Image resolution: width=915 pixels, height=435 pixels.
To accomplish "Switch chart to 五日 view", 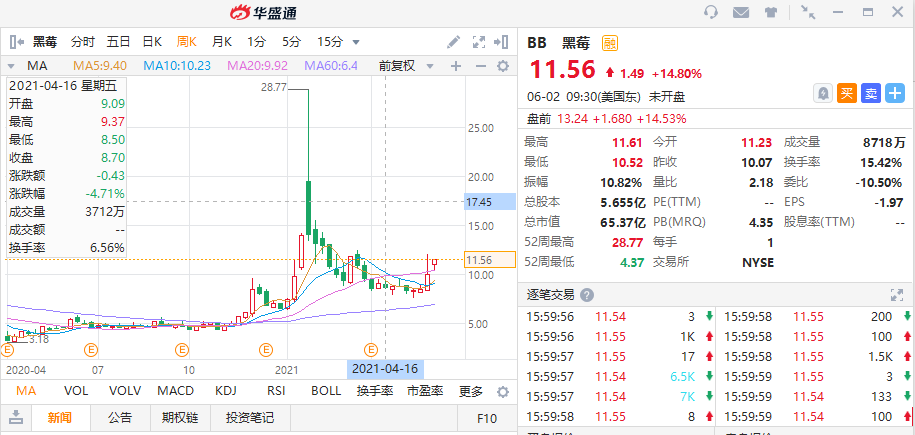I will coord(118,41).
